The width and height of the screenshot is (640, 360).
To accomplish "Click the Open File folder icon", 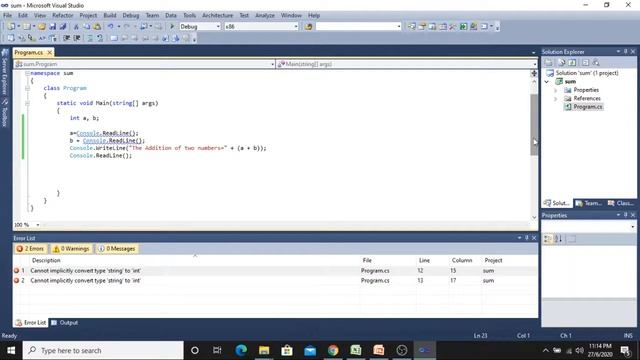I will [42, 27].
